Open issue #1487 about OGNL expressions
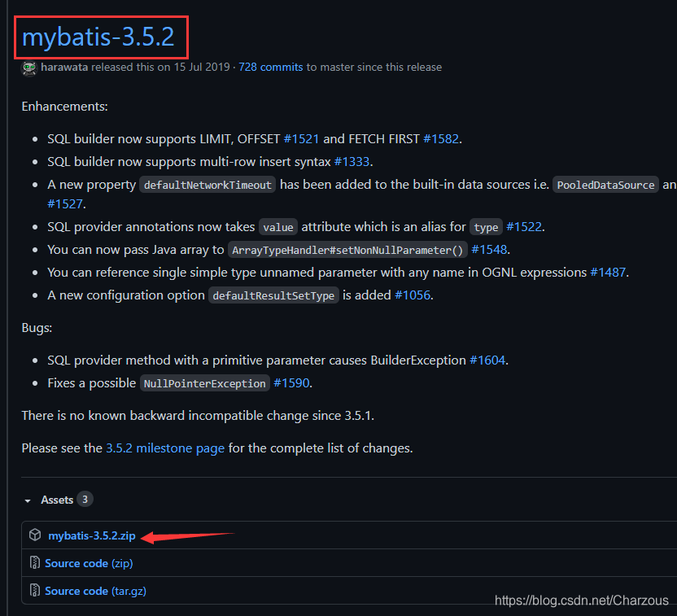This screenshot has height=616, width=677. [609, 272]
